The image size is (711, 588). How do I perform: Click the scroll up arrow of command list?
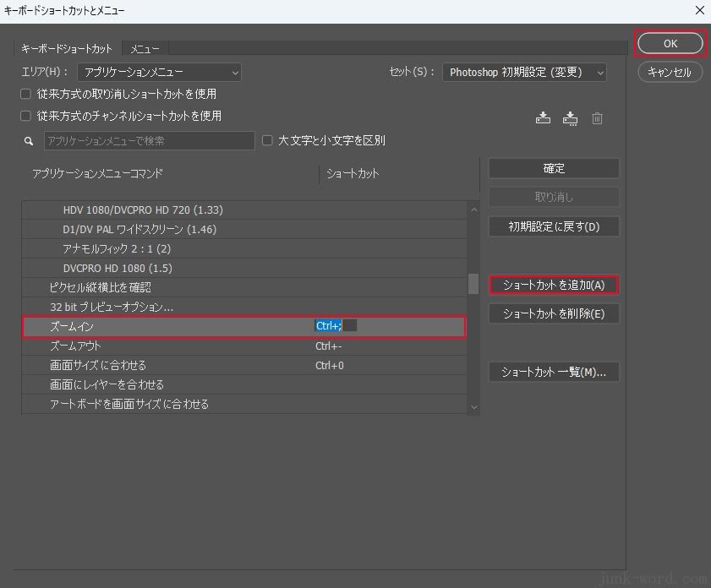pos(473,210)
